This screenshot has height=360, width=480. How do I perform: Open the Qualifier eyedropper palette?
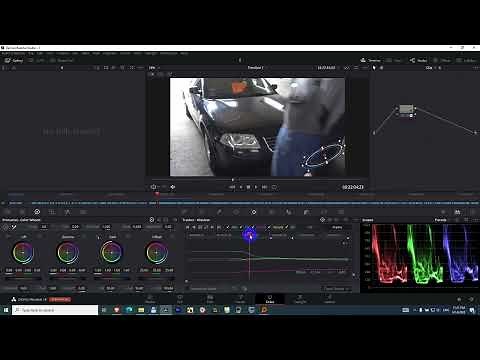219,212
